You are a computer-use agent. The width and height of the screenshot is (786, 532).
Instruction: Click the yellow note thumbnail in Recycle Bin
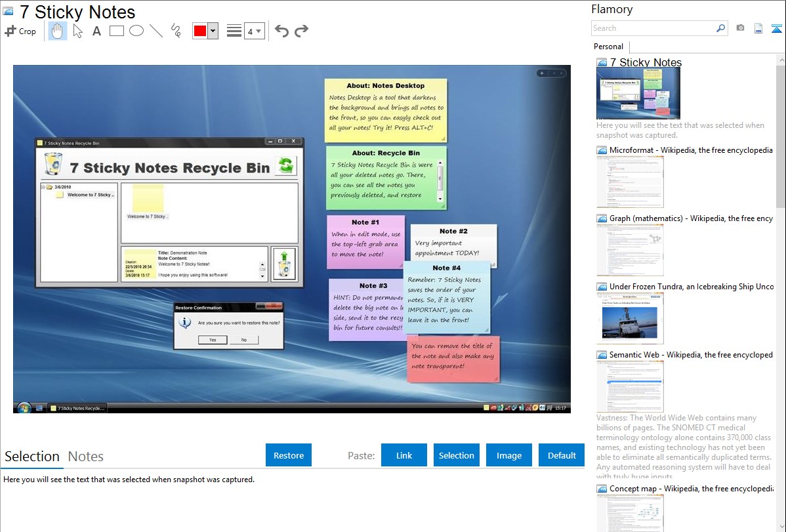pos(148,199)
